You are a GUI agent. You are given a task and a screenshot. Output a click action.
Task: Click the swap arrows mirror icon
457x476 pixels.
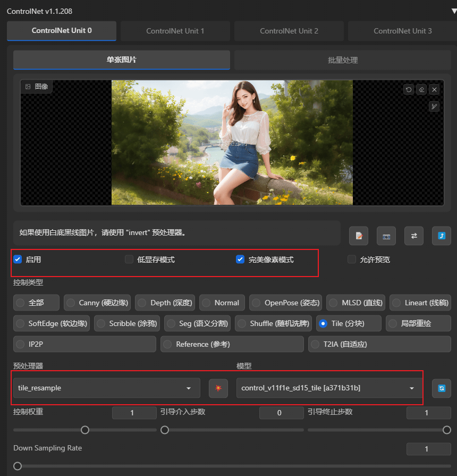[414, 236]
